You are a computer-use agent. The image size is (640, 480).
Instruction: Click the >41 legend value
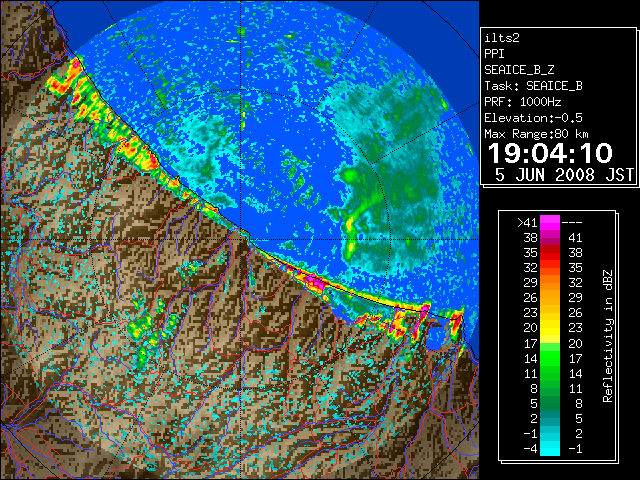(x=527, y=223)
